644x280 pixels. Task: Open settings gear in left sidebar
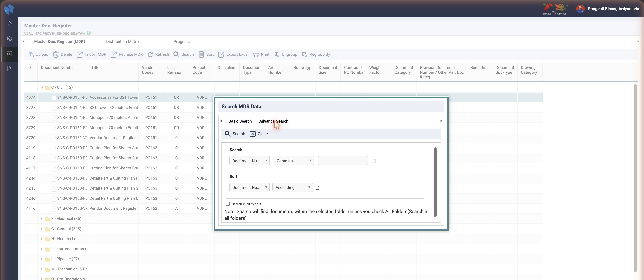tap(9, 39)
